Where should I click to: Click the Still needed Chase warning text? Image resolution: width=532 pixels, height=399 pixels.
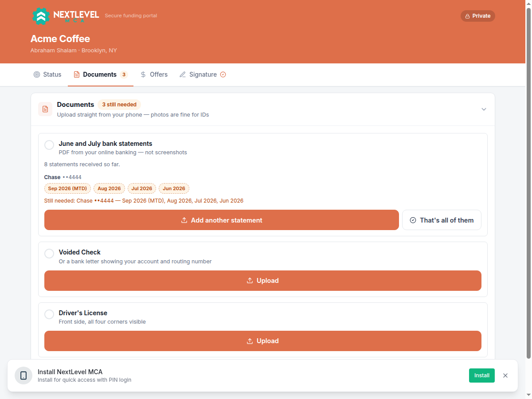pos(144,201)
